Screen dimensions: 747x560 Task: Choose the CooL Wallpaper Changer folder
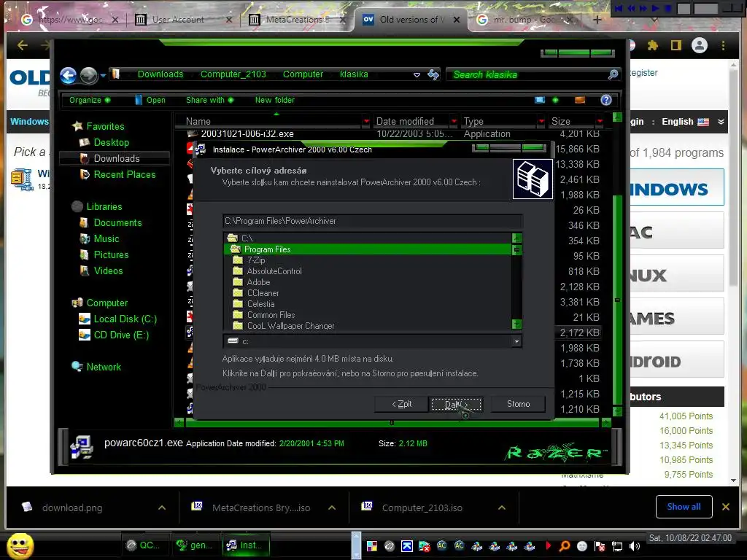(x=290, y=326)
